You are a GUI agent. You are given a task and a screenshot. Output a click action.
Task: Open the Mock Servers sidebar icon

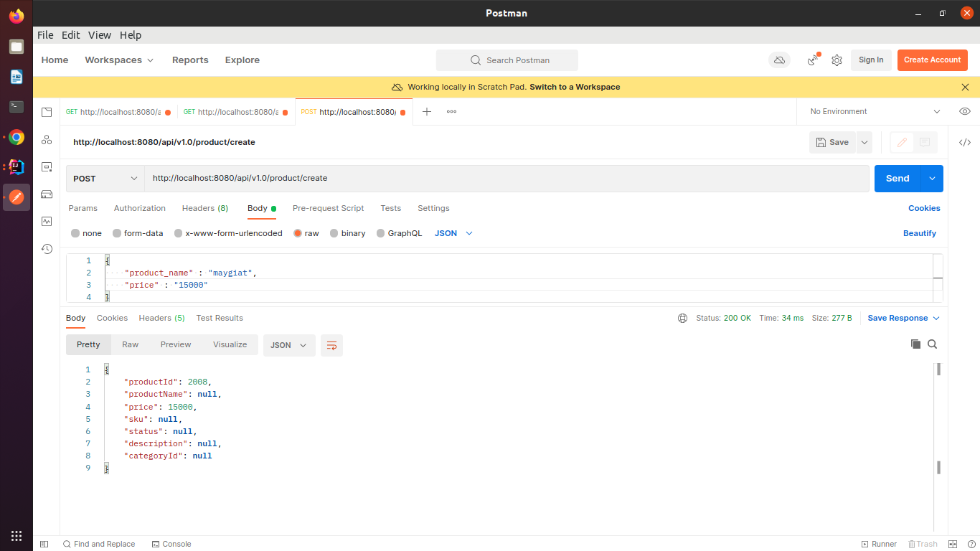[x=47, y=194]
